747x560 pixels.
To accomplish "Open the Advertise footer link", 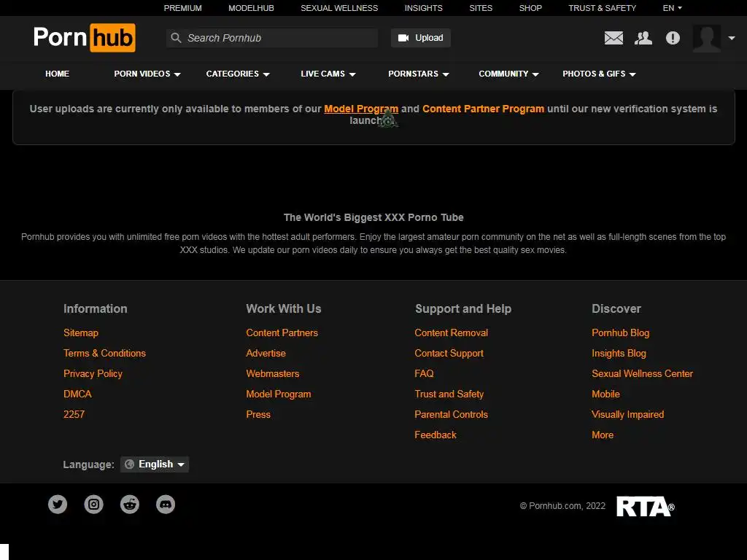I will point(266,354).
